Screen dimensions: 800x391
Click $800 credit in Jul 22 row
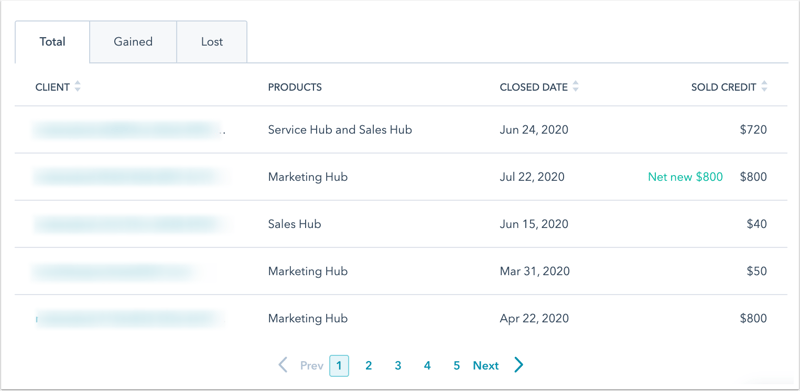coord(754,177)
